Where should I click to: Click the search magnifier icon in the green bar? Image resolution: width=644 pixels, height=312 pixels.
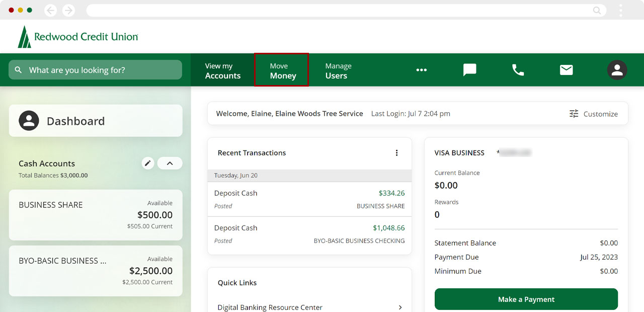(19, 70)
